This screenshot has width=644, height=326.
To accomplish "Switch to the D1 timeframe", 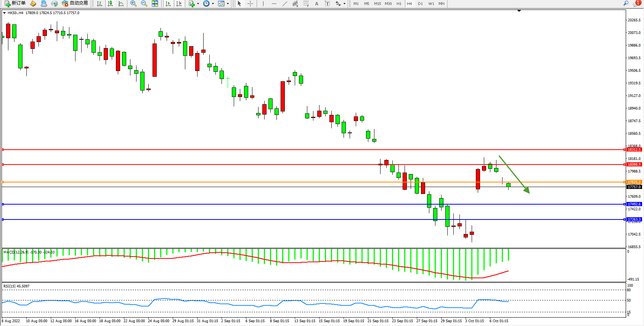I will tap(420, 3).
